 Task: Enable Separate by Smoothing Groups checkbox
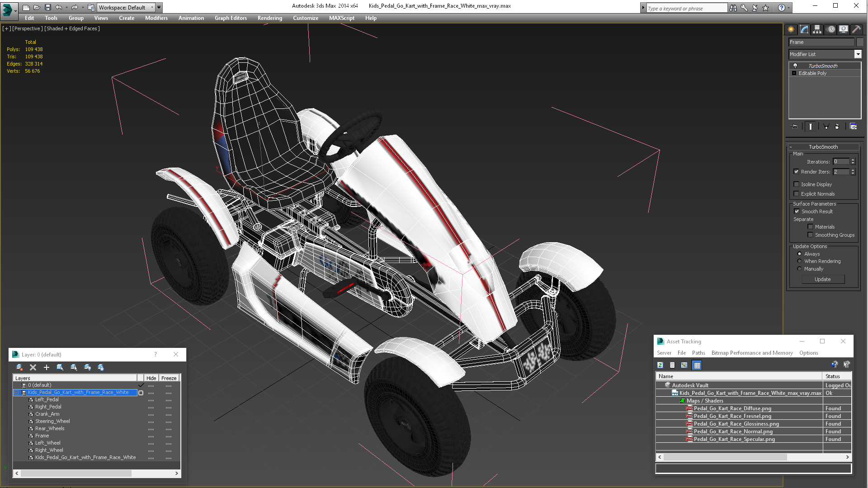[x=810, y=235]
